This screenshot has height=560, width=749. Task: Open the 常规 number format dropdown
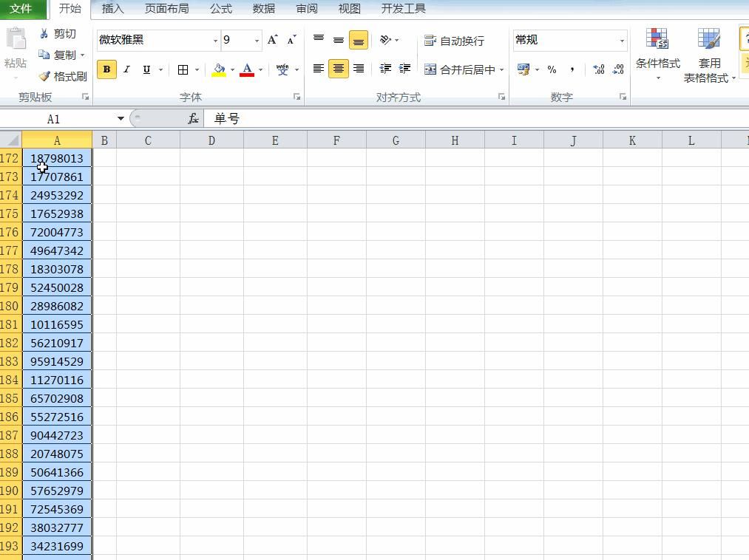[622, 41]
